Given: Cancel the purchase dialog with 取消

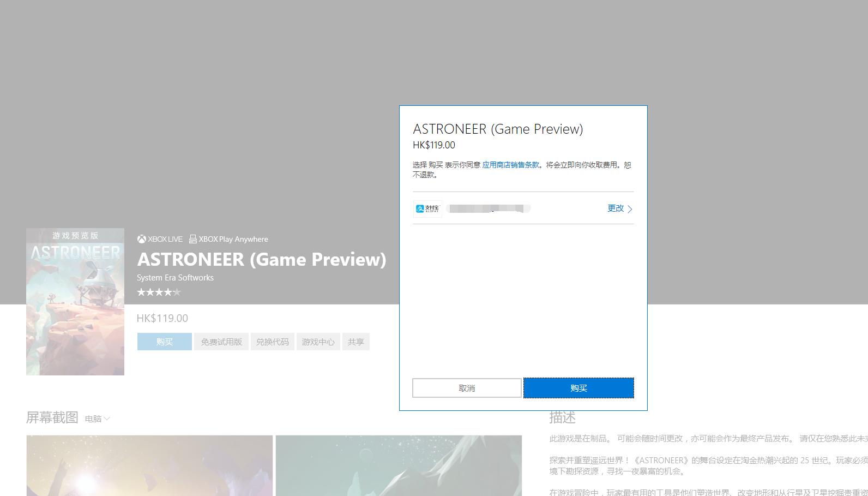Looking at the screenshot, I should [x=467, y=388].
